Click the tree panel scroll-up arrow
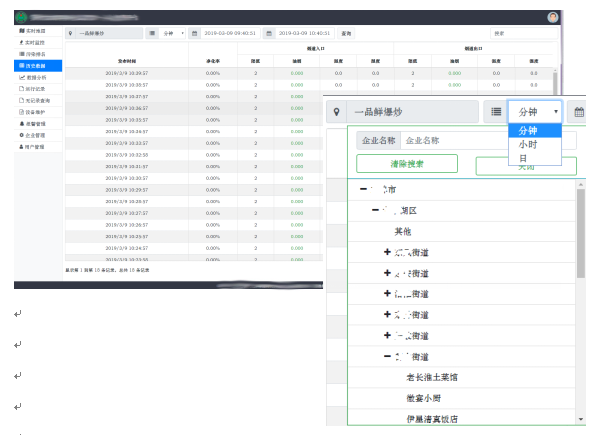The image size is (599, 435). [x=581, y=184]
